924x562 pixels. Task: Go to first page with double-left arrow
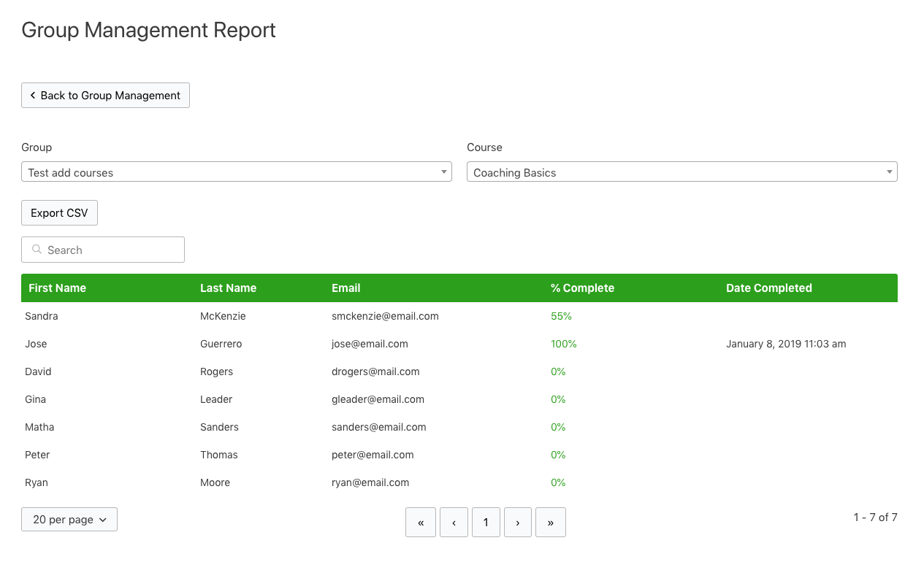tap(421, 523)
